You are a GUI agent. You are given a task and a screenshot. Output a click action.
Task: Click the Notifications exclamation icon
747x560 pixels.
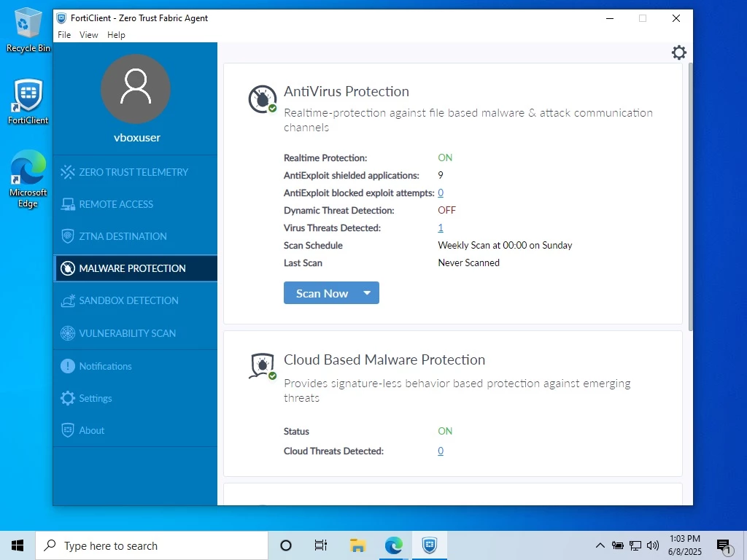[68, 366]
